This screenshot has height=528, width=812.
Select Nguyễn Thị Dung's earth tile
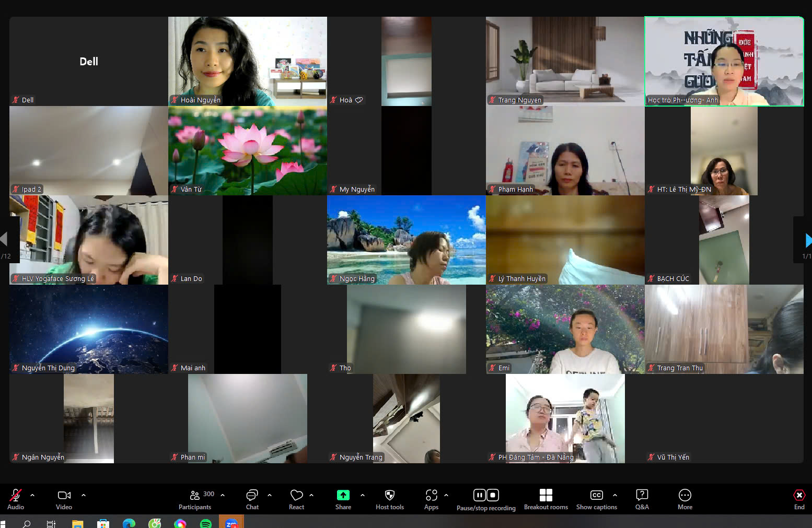89,329
